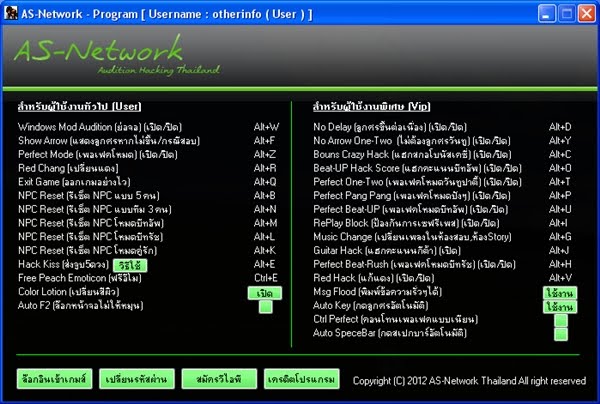Click the Alt+W shortcut label
The height and width of the screenshot is (404, 600).
[266, 127]
